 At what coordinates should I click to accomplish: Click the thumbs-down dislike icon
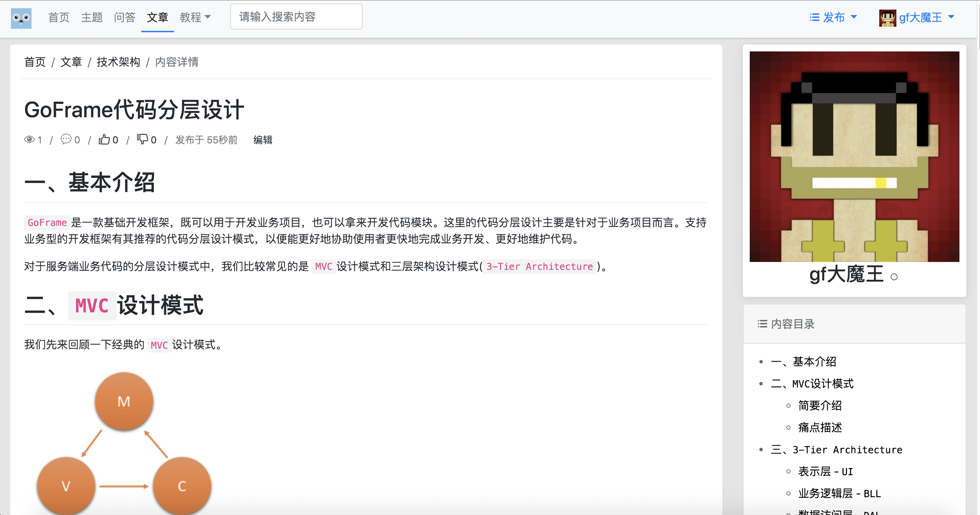click(x=142, y=139)
